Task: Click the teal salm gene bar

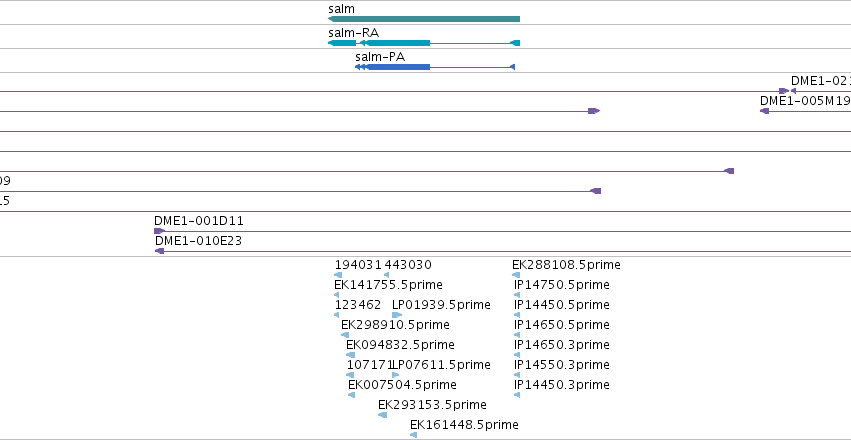Action: click(x=424, y=19)
